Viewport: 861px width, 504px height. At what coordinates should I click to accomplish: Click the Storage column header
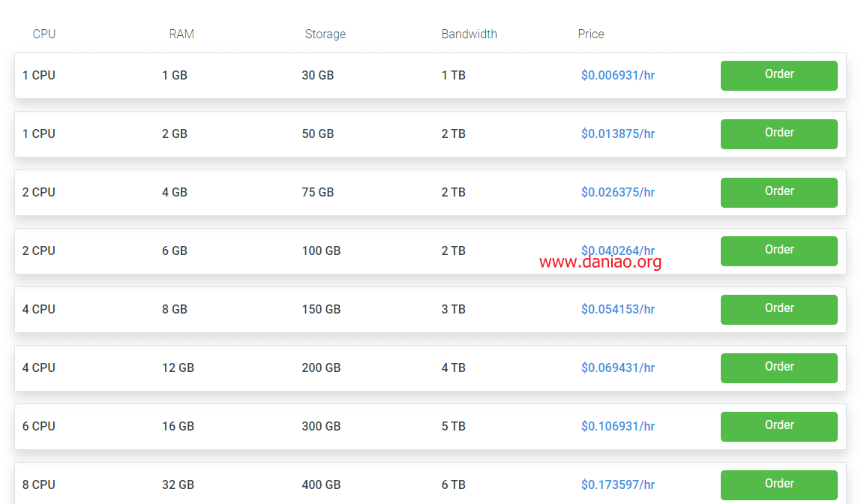325,34
